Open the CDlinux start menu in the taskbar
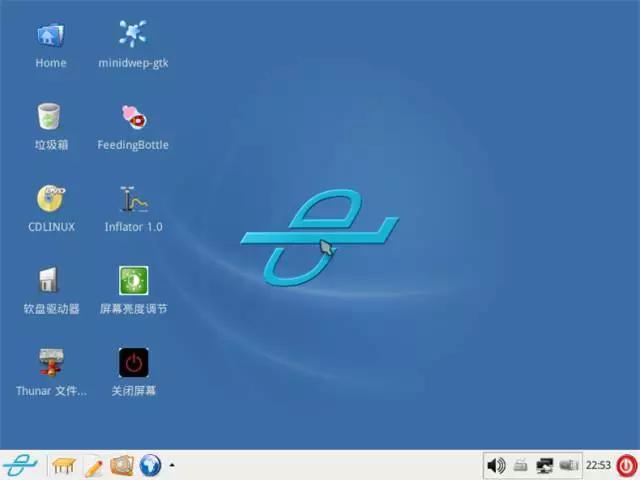The width and height of the screenshot is (640, 480). [20, 465]
